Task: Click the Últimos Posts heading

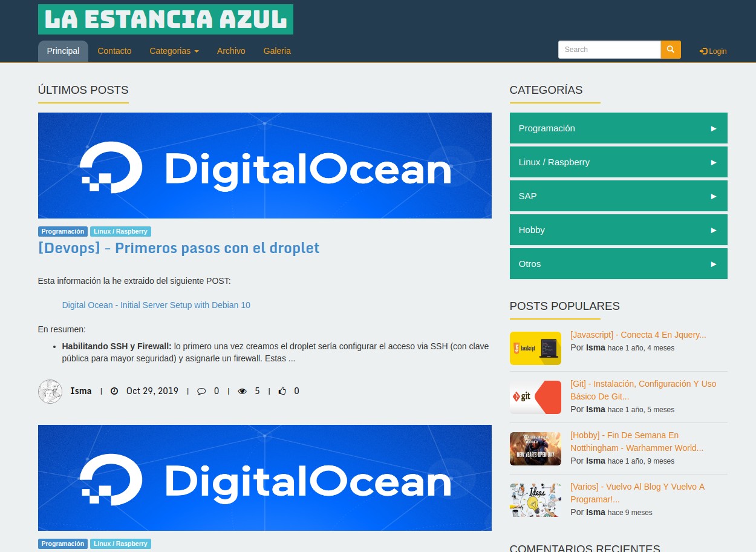Action: pyautogui.click(x=83, y=90)
